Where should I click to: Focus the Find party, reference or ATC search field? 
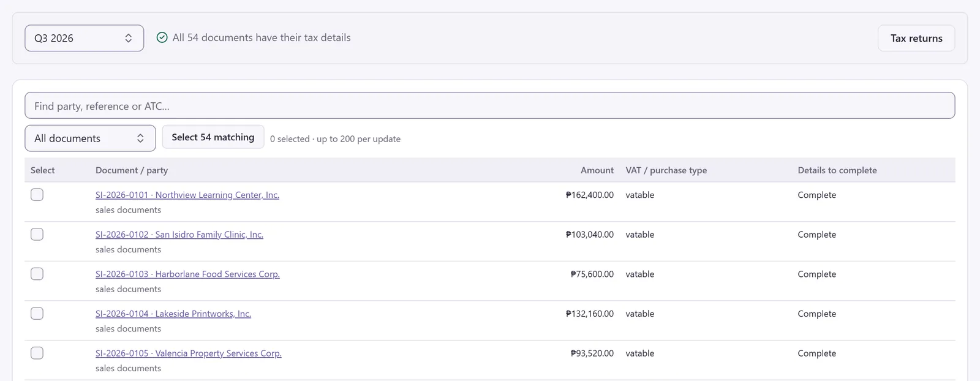490,105
